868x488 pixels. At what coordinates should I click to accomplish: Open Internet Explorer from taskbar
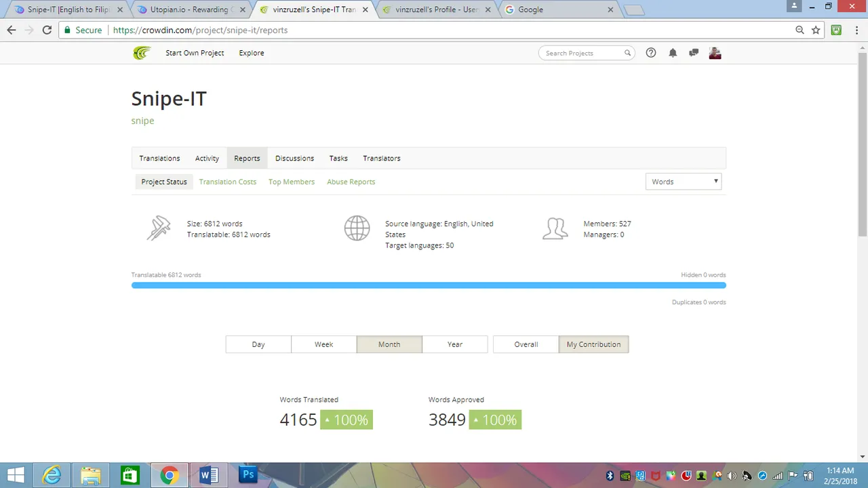(x=52, y=475)
